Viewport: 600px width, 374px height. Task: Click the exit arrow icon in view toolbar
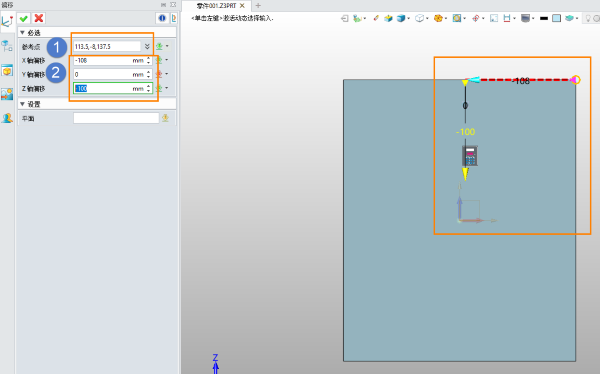[344, 18]
